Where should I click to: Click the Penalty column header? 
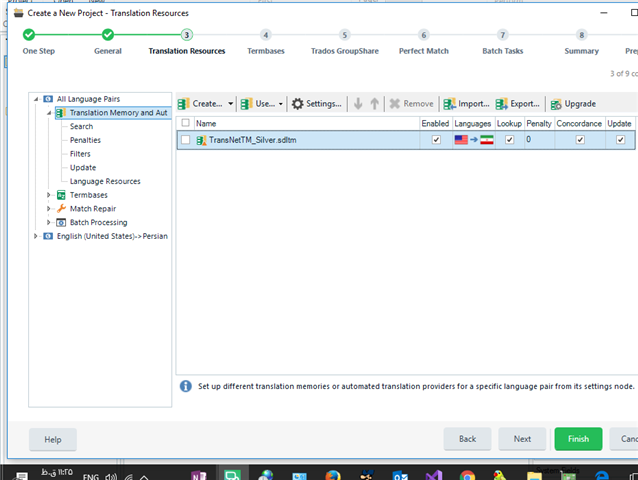click(x=539, y=123)
